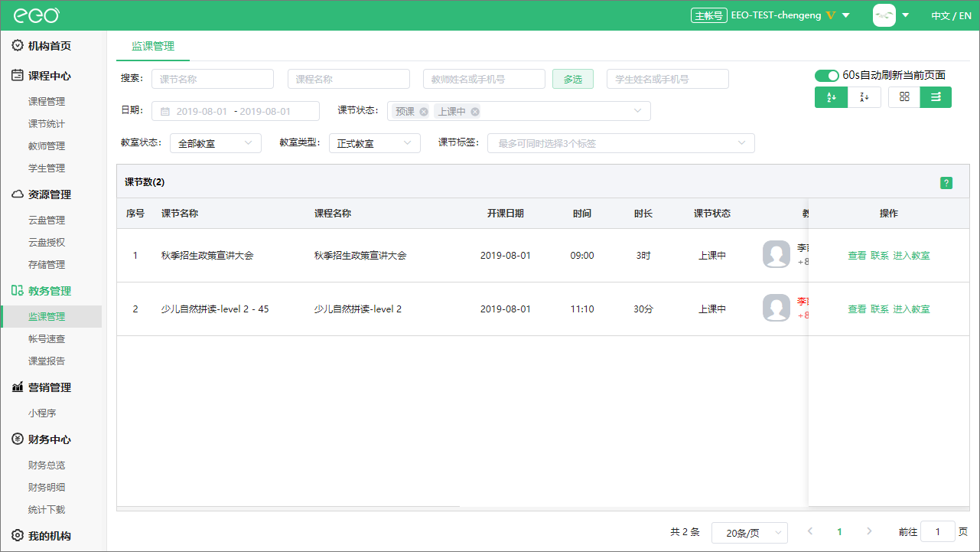Open the 20条/页 page size dropdown
The width and height of the screenshot is (980, 552).
coord(750,532)
